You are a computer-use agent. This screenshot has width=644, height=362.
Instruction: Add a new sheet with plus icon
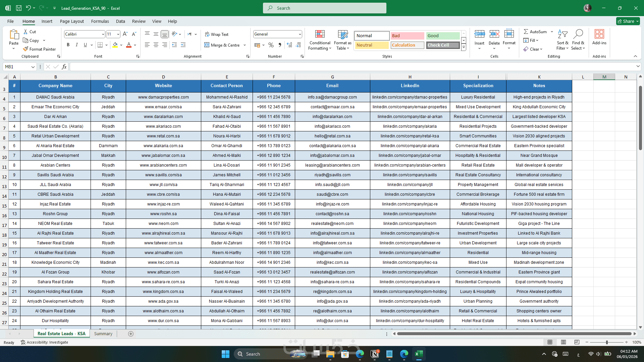(x=131, y=334)
